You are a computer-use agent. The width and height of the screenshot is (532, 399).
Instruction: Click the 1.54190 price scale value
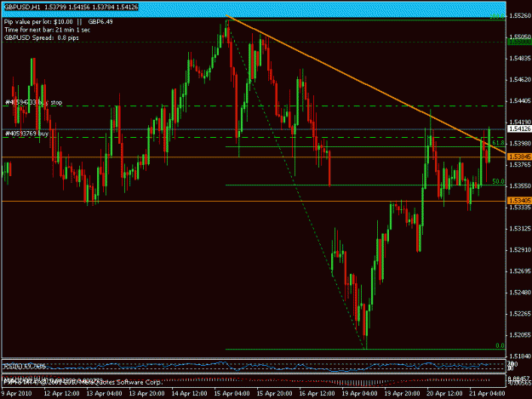tap(520, 122)
